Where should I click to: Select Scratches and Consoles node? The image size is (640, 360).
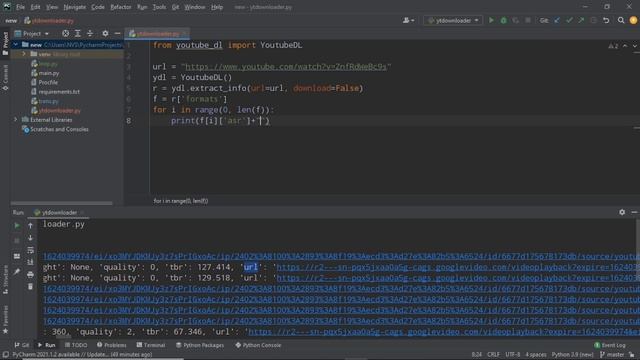[59, 129]
